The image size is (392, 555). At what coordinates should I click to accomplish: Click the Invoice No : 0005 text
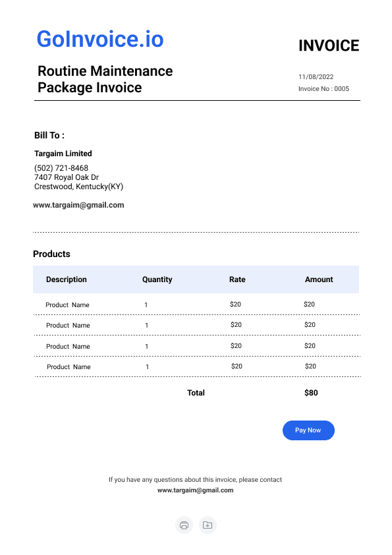click(323, 88)
